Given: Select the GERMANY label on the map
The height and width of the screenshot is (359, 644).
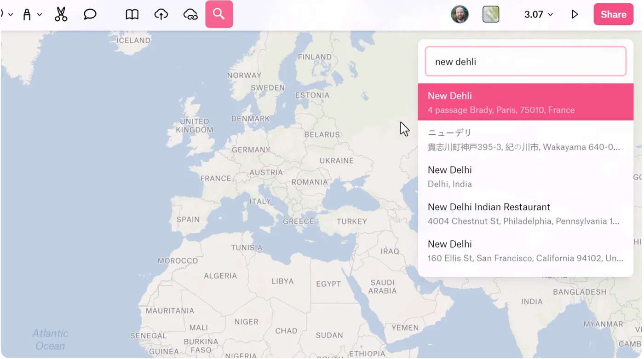Looking at the screenshot, I should click(251, 150).
